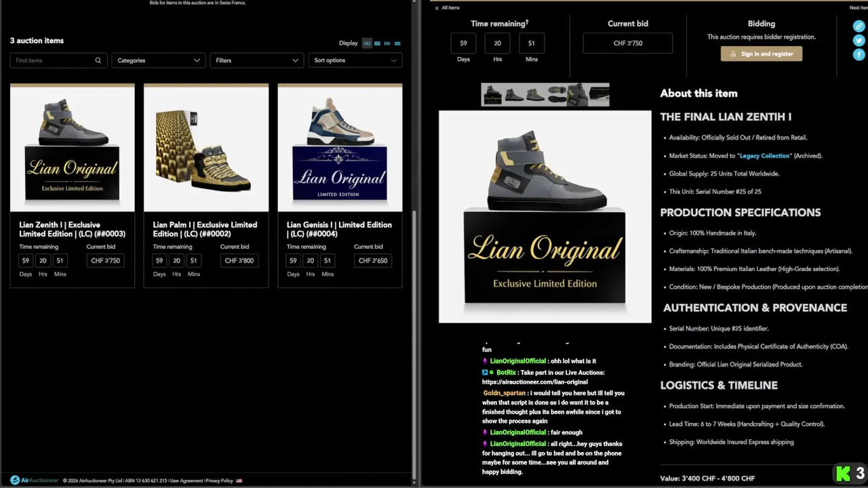Click the search magnifier in Find items

point(98,60)
